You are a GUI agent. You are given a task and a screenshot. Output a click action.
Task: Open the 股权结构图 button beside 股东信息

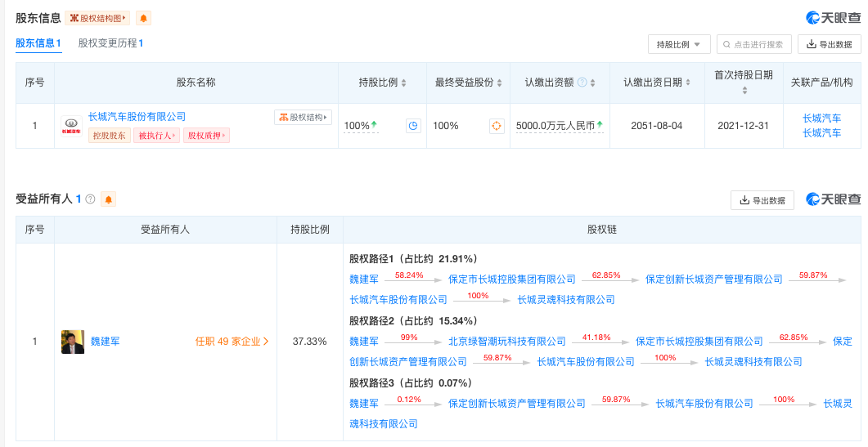(97, 18)
